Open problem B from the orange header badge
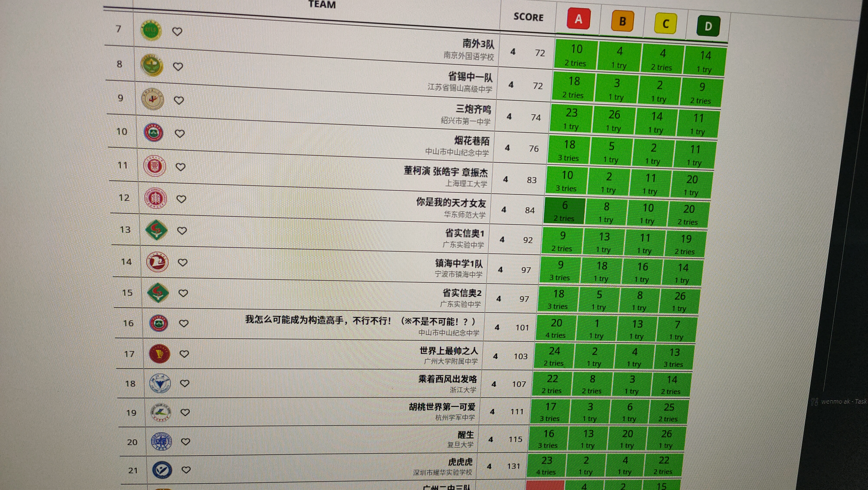Viewport: 868px width, 490px height. [x=622, y=21]
